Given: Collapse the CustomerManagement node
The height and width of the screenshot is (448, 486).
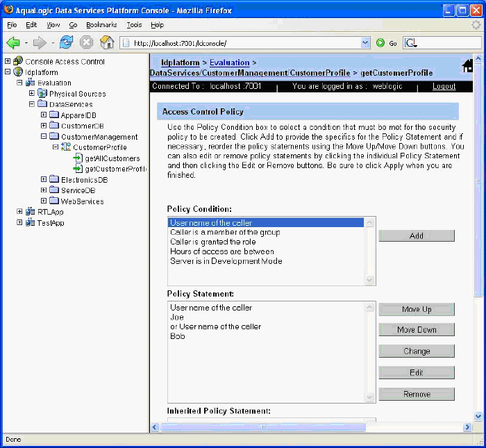Looking at the screenshot, I should coord(44,136).
